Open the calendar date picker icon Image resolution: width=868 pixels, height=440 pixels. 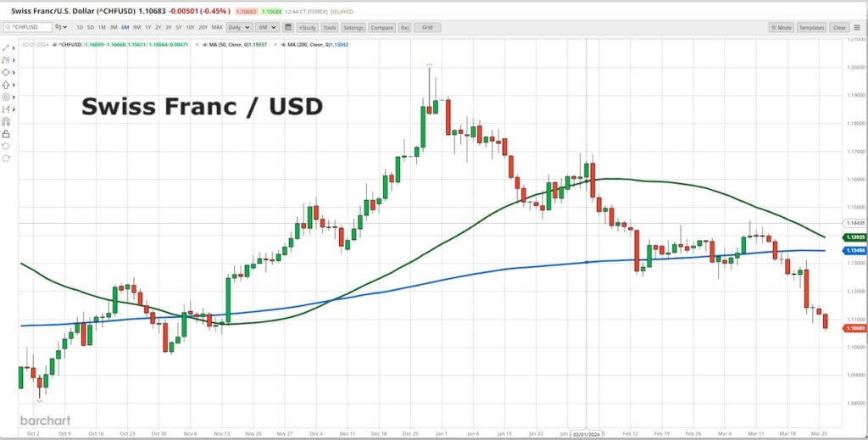[288, 27]
